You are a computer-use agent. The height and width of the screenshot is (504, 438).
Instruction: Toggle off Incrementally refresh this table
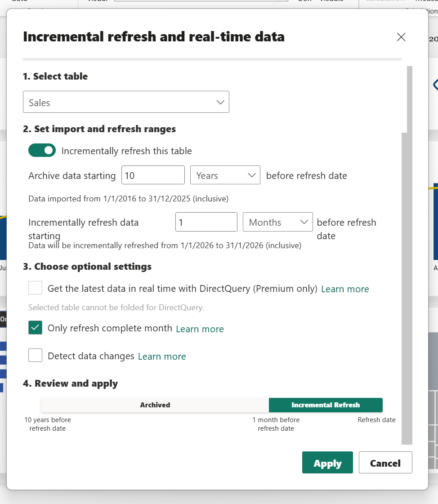(x=42, y=151)
